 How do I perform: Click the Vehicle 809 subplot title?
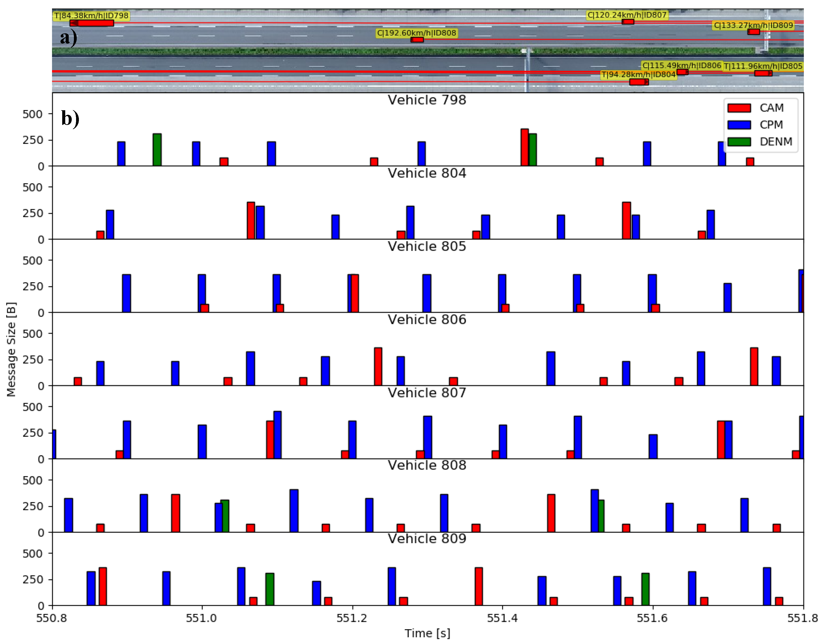click(427, 538)
